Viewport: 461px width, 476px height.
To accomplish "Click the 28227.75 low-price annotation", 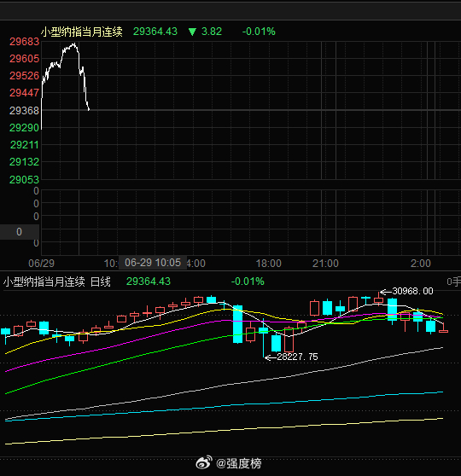I will (x=297, y=357).
